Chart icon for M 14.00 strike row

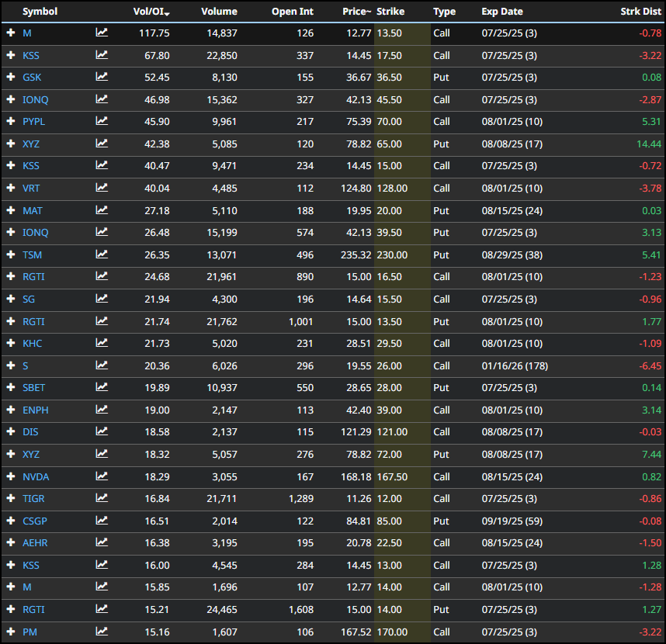pyautogui.click(x=102, y=587)
